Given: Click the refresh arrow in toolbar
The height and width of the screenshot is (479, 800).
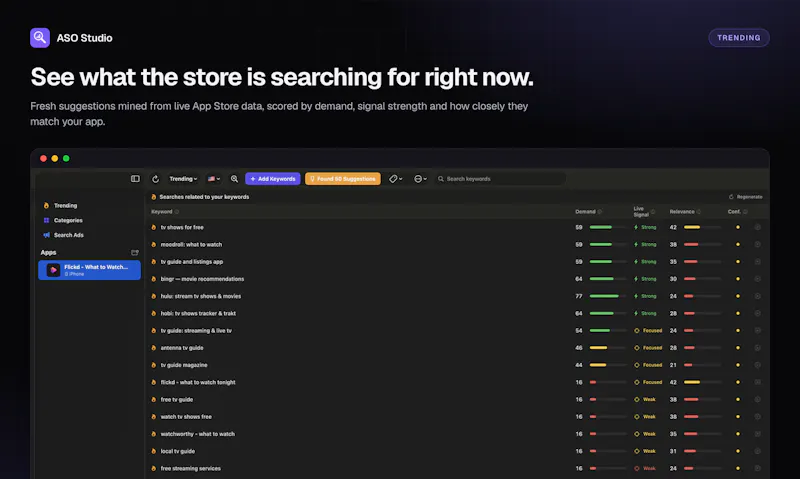Looking at the screenshot, I should (x=156, y=179).
